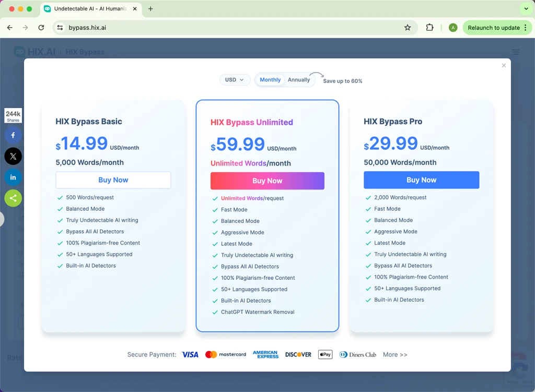
Task: Share the page on X (Twitter)
Action: [13, 157]
